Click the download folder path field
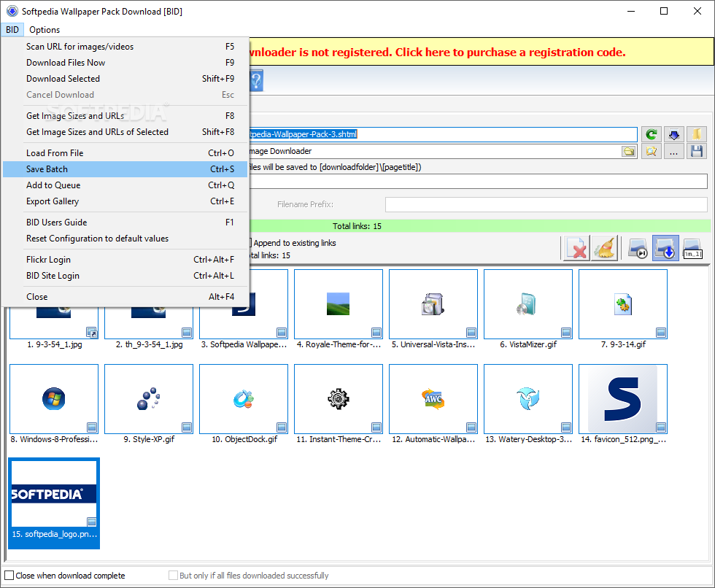The image size is (715, 588). pos(435,151)
